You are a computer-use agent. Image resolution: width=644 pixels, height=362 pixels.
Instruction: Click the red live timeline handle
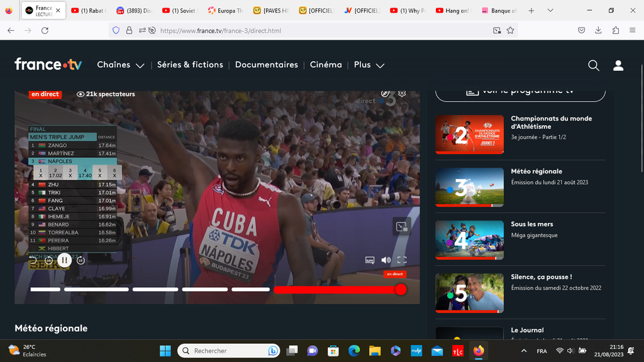[401, 289]
